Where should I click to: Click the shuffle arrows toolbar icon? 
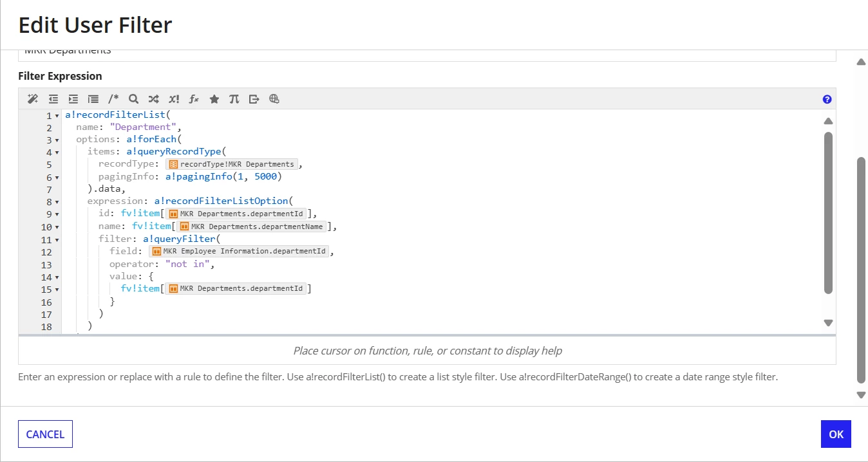[153, 99]
